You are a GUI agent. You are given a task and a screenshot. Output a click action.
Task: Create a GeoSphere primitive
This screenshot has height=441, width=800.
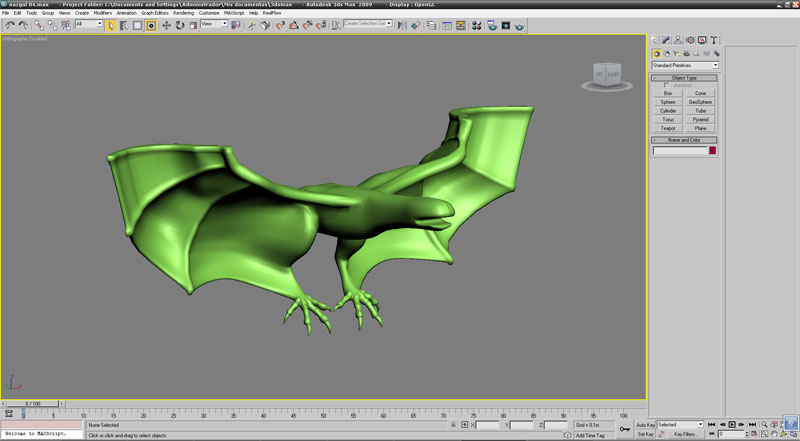point(700,102)
